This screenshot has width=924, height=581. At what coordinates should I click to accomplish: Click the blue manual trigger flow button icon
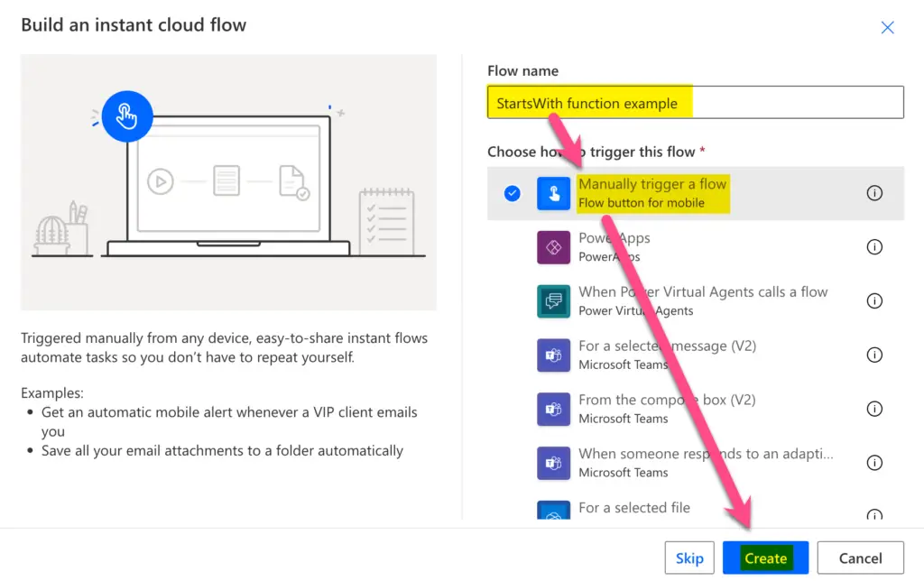[553, 192]
